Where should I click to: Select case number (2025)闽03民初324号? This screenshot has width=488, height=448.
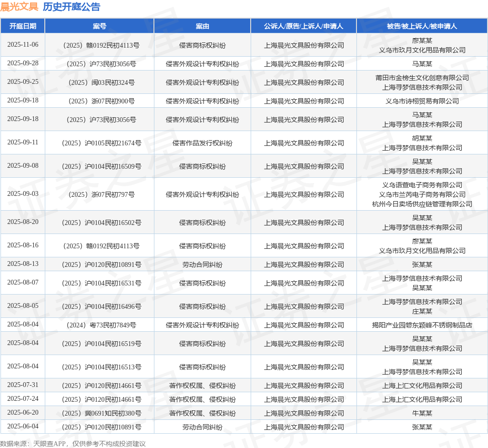[x=102, y=82]
